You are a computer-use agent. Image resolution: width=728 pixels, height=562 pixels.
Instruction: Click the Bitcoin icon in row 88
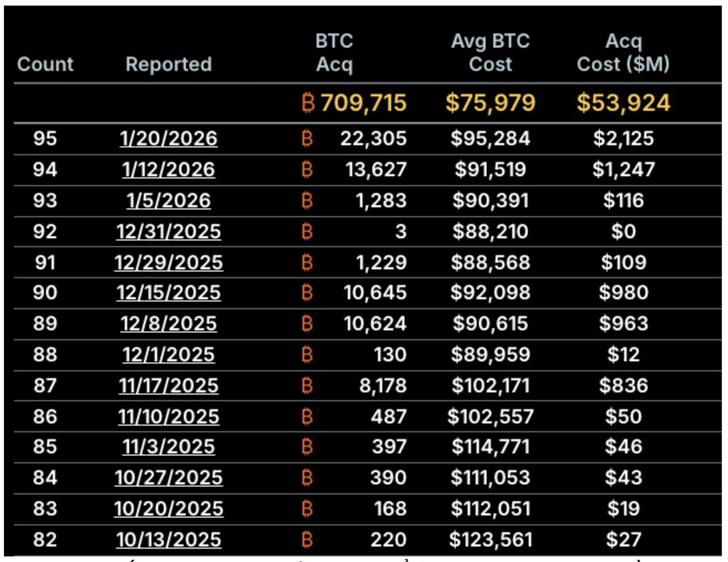(x=307, y=355)
